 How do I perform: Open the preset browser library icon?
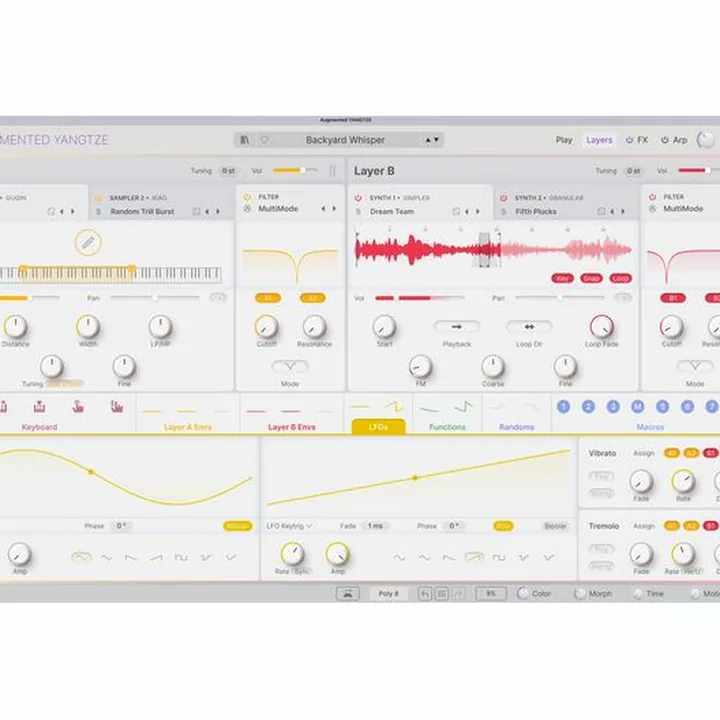click(x=245, y=140)
